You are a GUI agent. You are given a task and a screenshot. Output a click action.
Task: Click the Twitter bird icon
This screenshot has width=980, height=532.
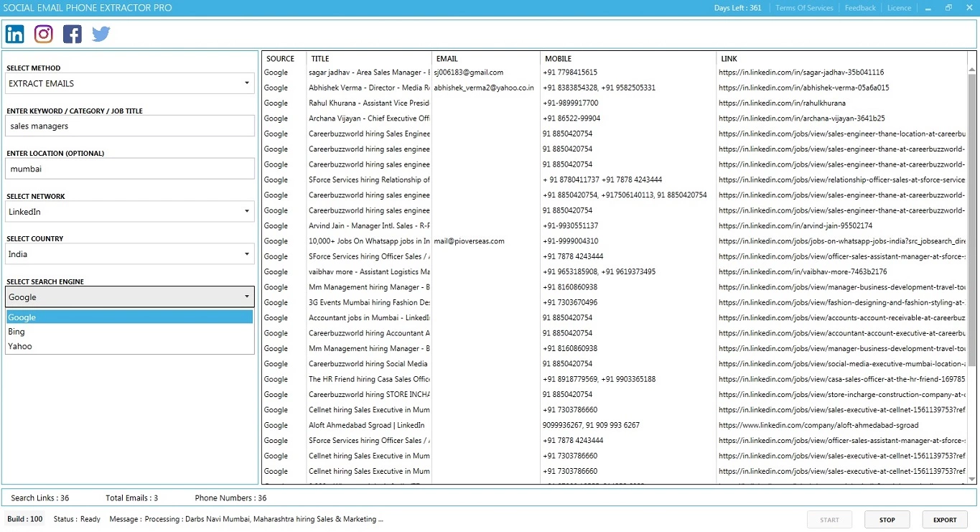tap(101, 34)
